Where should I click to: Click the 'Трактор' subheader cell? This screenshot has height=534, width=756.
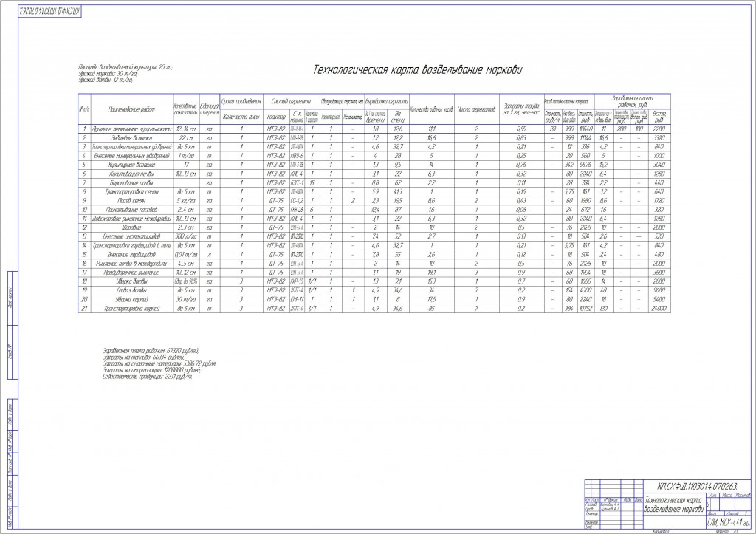coord(276,117)
